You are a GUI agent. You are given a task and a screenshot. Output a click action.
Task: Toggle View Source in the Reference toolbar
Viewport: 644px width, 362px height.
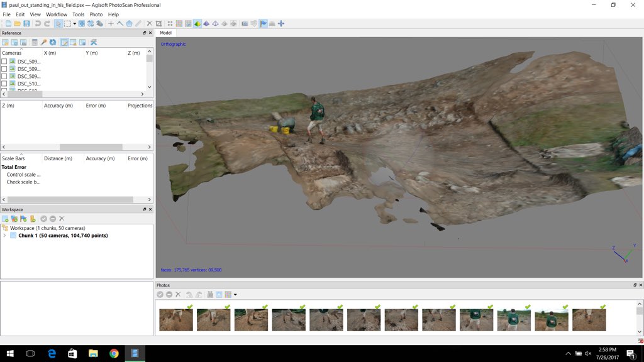[64, 42]
